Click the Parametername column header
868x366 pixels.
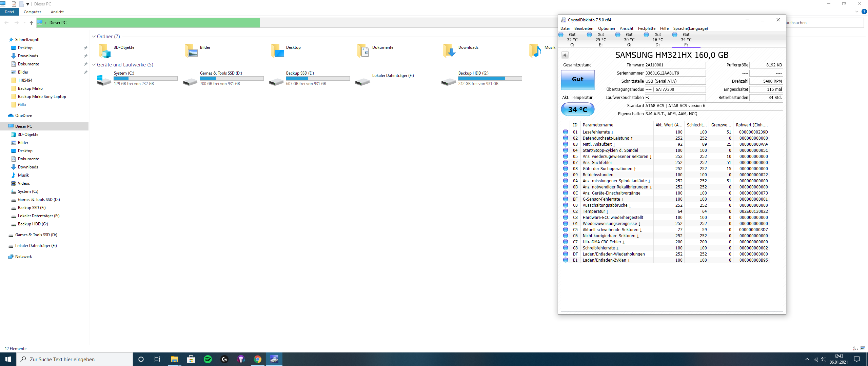(617, 125)
